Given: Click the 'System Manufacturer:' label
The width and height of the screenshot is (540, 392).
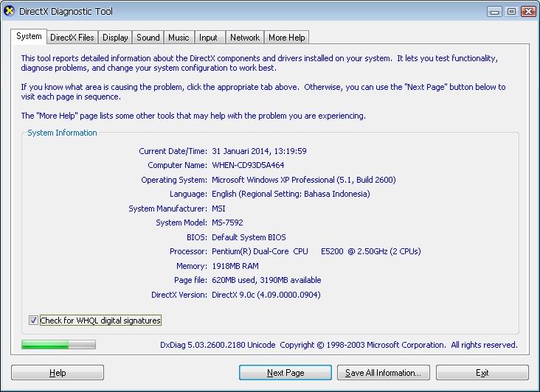Looking at the screenshot, I should pos(167,209).
